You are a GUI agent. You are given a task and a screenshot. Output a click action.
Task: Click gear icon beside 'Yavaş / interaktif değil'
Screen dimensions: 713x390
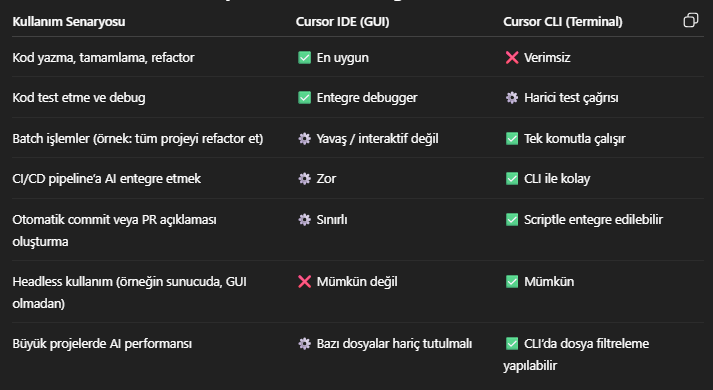[x=304, y=138]
